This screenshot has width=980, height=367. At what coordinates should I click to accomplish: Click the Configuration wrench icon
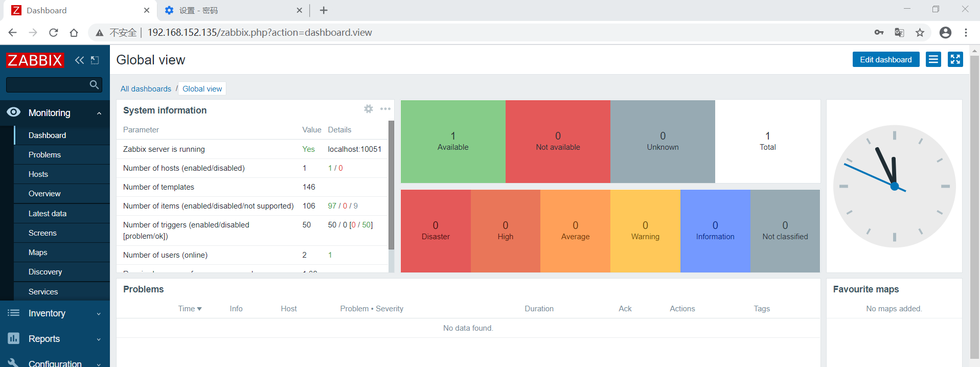click(x=14, y=362)
